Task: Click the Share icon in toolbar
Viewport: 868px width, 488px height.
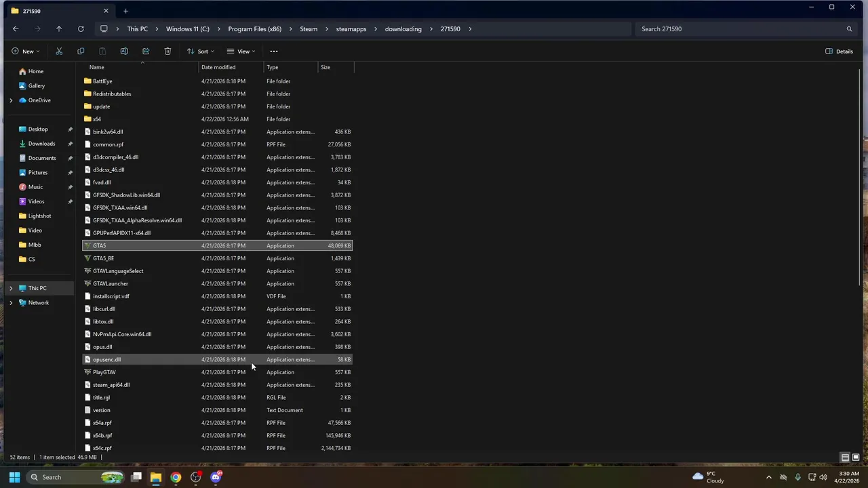Action: pos(146,51)
